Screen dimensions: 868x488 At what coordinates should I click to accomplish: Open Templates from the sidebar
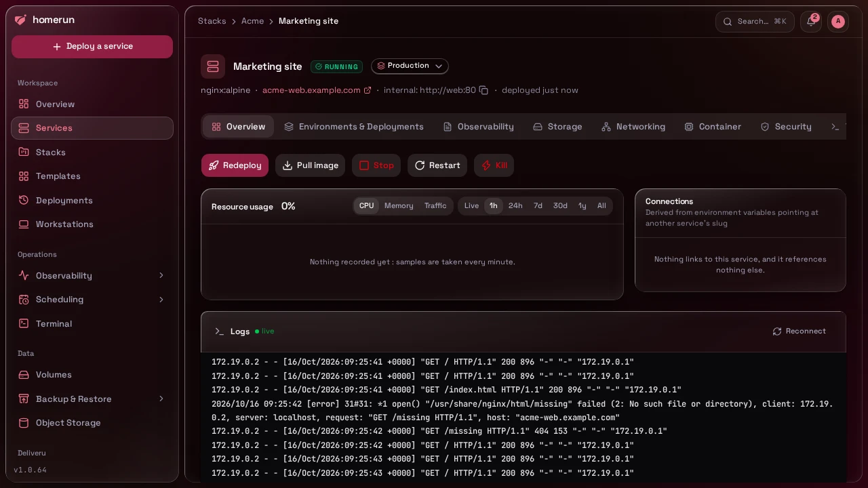92,176
